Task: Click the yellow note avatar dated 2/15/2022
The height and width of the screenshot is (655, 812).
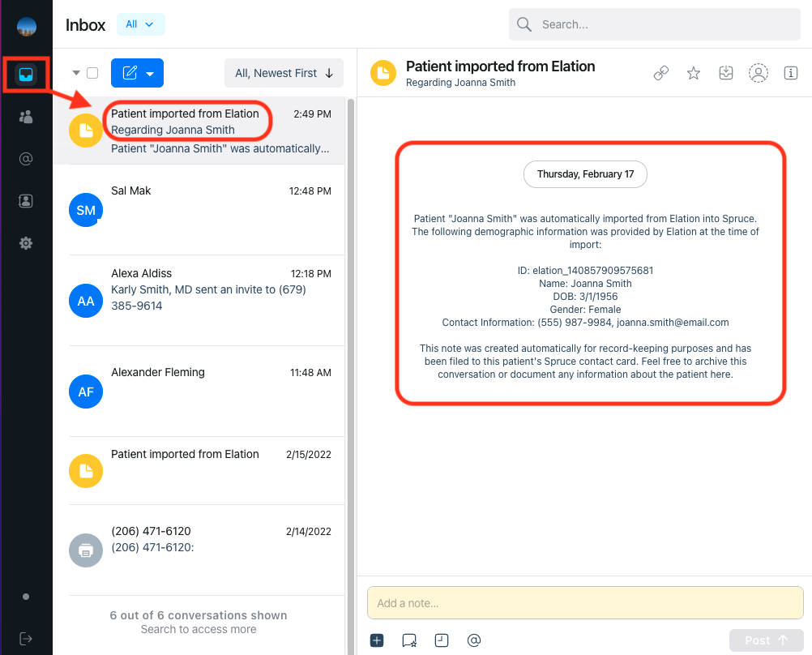Action: (86, 471)
